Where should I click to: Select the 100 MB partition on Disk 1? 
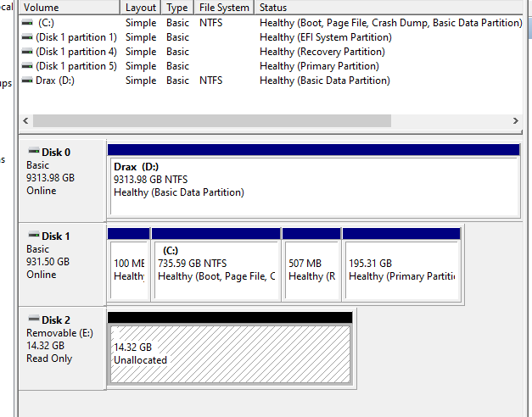pyautogui.click(x=129, y=264)
